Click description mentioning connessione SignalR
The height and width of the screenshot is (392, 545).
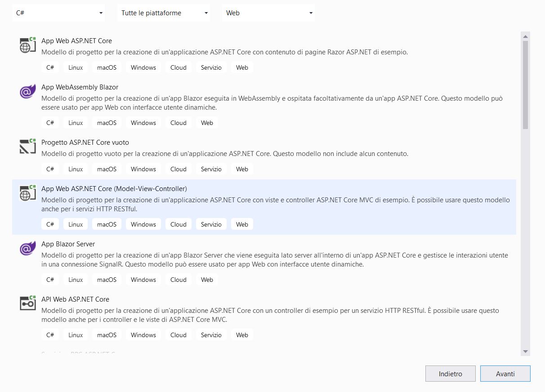point(275,260)
